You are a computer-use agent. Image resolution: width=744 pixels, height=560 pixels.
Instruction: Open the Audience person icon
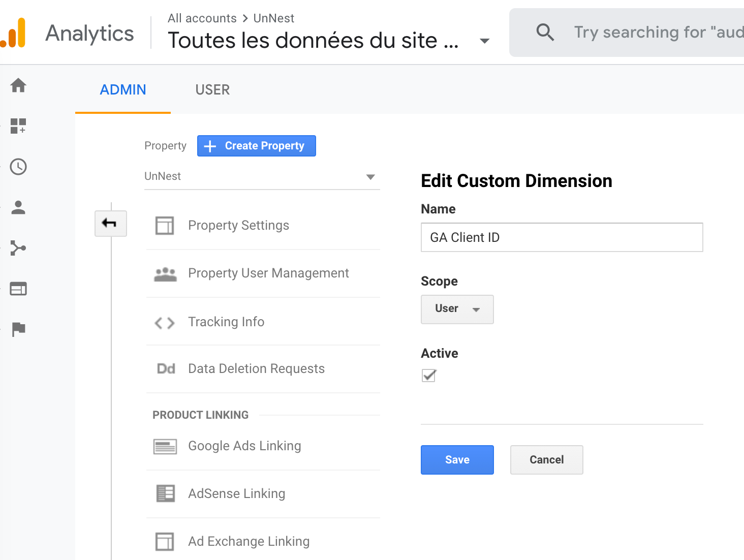pyautogui.click(x=18, y=207)
